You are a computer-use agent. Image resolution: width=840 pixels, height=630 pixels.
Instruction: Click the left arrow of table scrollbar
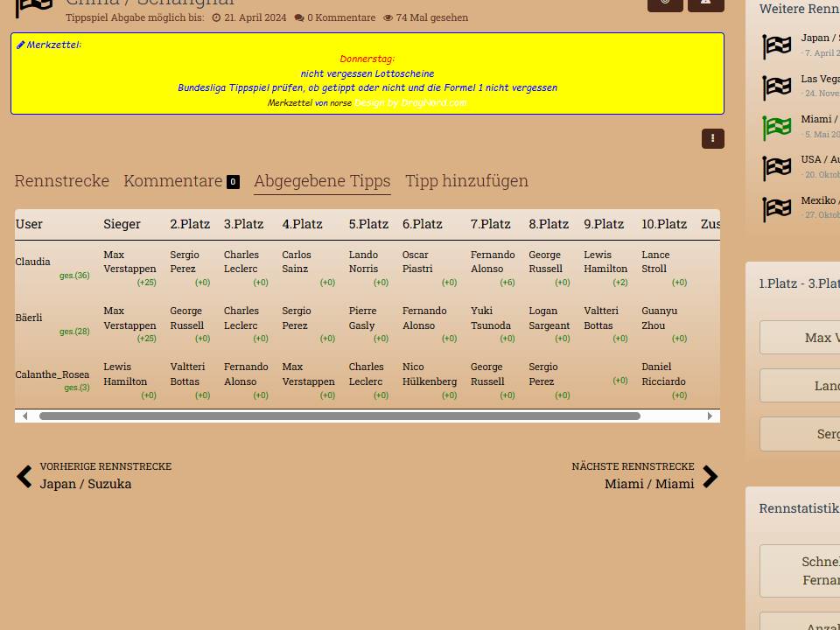click(24, 416)
